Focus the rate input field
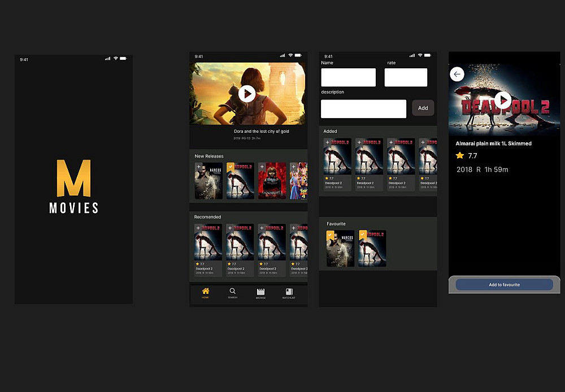 point(406,77)
